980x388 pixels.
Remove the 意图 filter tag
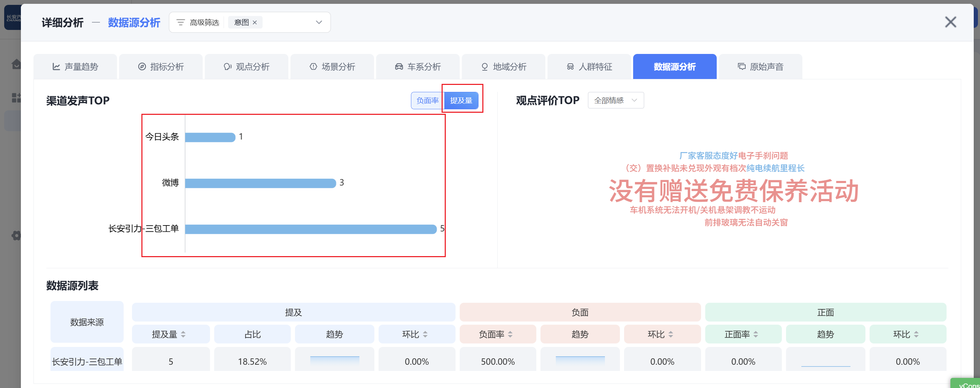coord(255,22)
